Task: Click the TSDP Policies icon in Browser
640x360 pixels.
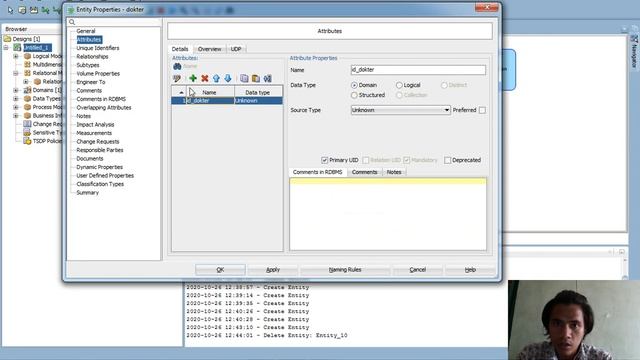Action: [27, 141]
